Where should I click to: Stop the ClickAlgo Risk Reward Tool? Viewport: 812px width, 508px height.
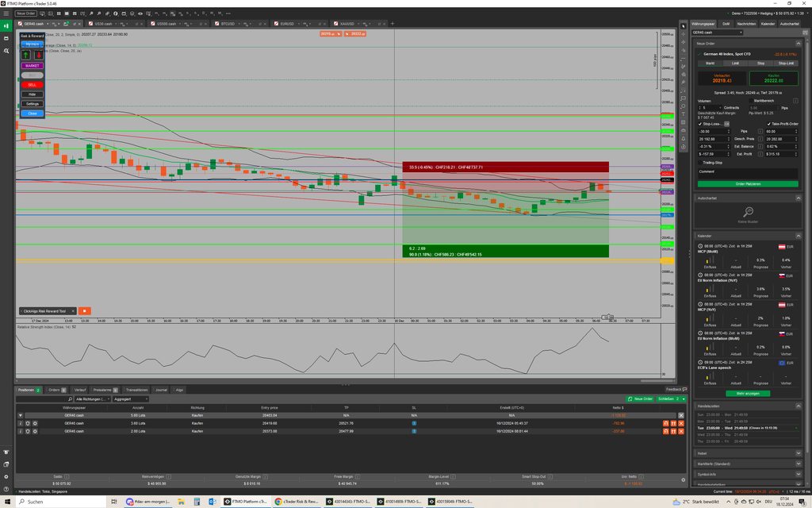[x=84, y=311]
